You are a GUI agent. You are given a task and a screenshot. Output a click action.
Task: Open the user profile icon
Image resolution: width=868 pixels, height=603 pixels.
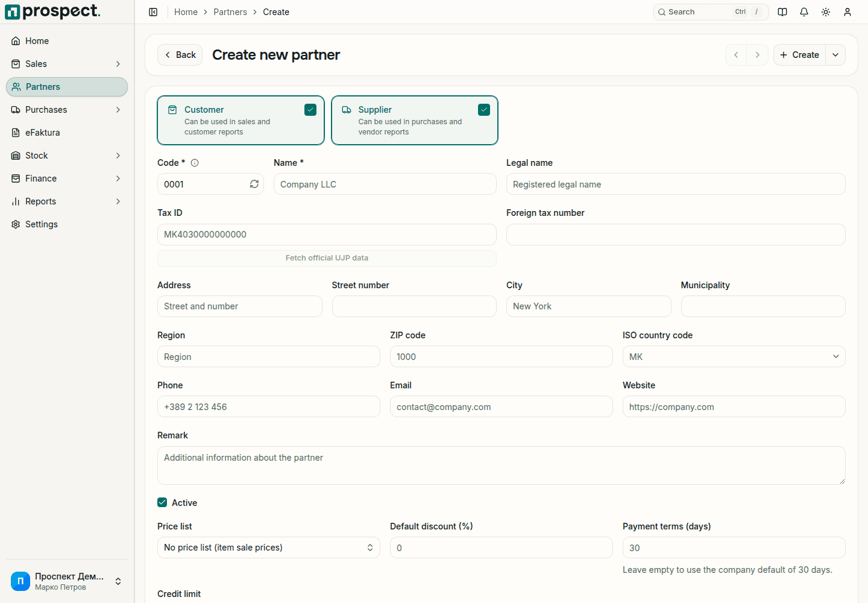pyautogui.click(x=848, y=12)
